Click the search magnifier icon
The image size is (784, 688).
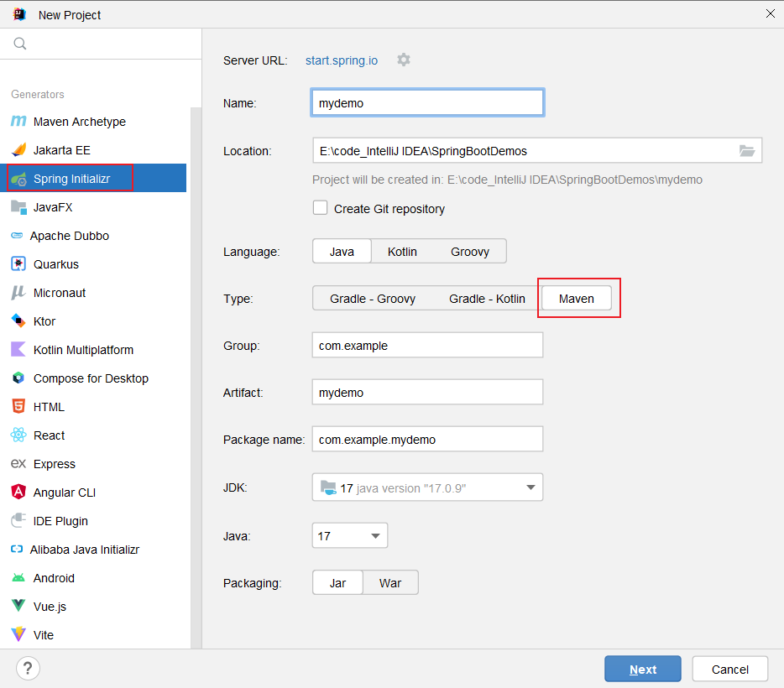[x=20, y=44]
